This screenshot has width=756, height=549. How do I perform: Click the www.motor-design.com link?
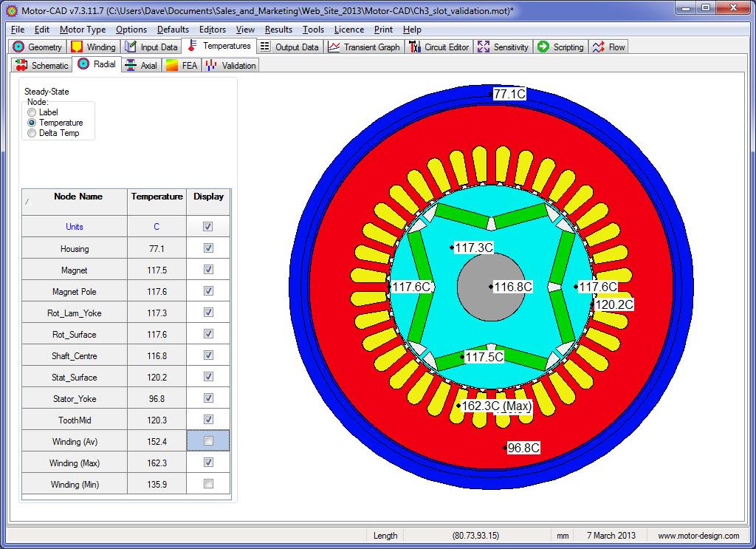point(698,536)
